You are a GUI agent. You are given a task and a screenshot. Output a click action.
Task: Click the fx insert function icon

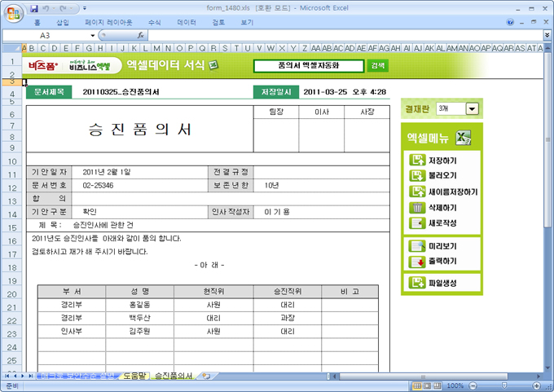[x=141, y=35]
